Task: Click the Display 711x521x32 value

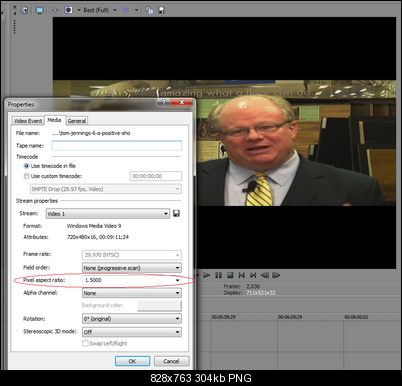Action: [x=261, y=293]
